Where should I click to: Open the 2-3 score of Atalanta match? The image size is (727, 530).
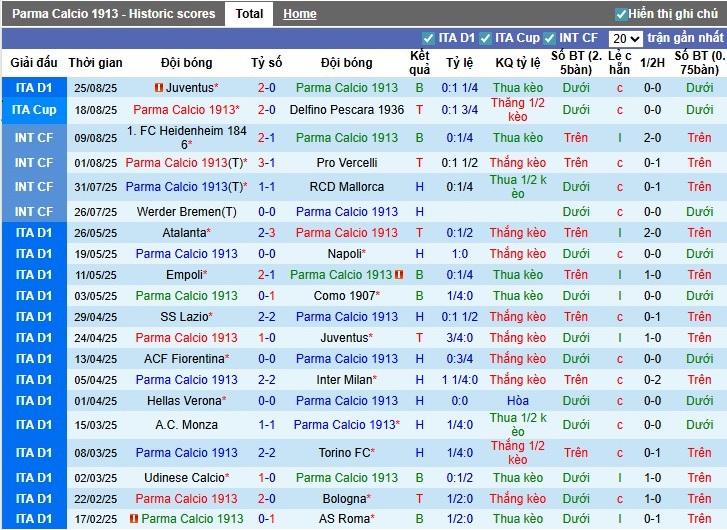(x=267, y=233)
